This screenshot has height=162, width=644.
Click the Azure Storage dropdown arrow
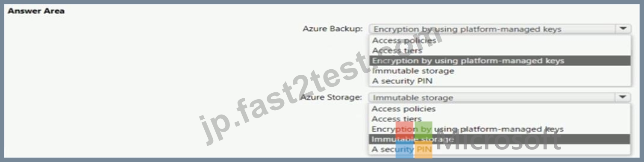[x=623, y=97]
